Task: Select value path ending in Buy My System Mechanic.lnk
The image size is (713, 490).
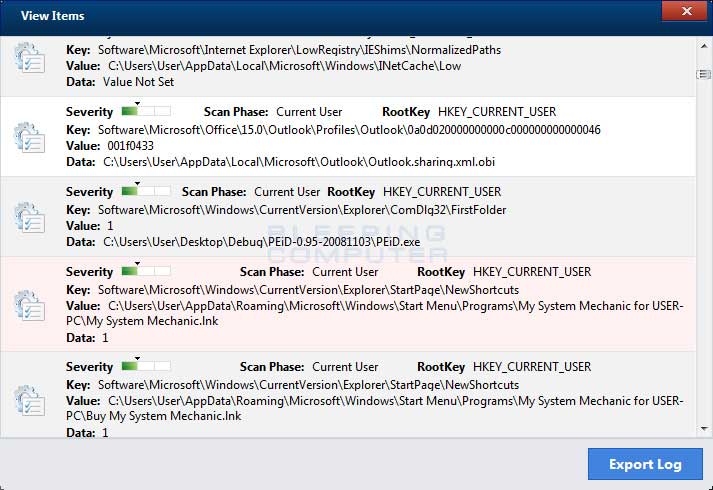Action: tap(375, 408)
